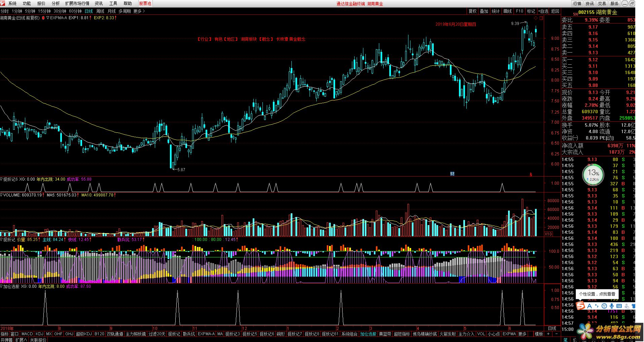Open the 统计 statistics tool
644x342 pixels.
click(496, 11)
